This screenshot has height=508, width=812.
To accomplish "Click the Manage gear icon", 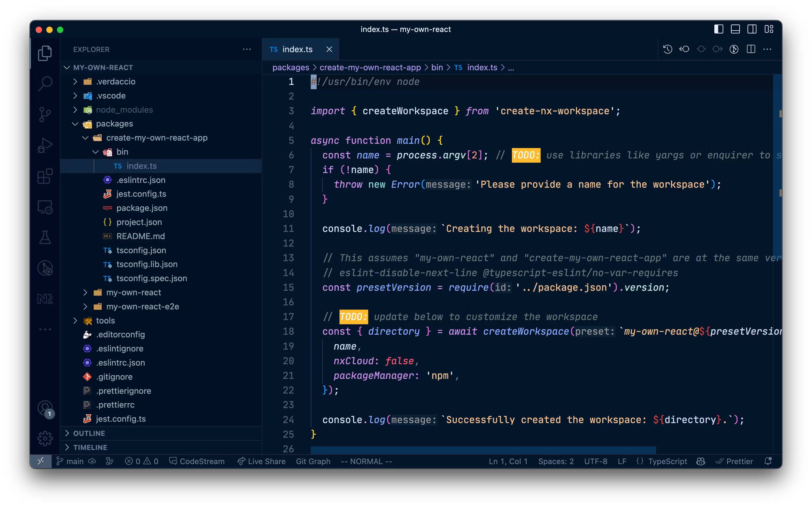I will (45, 439).
